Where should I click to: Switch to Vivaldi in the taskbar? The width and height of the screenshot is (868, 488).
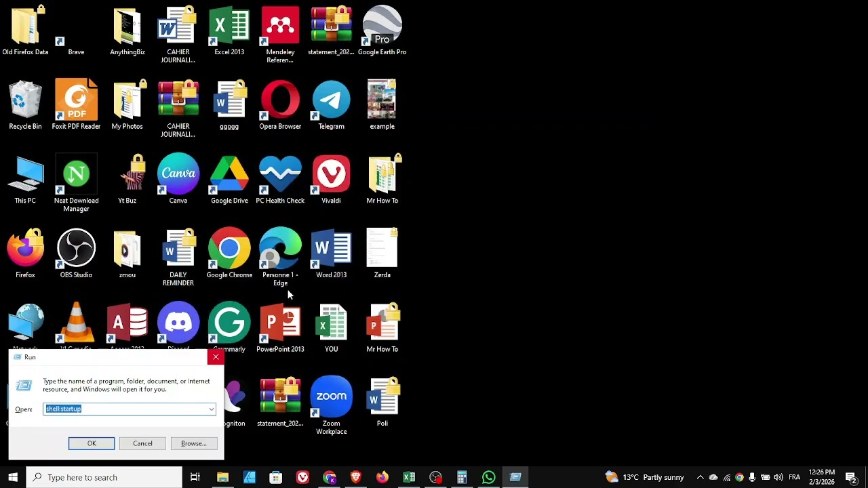302,477
